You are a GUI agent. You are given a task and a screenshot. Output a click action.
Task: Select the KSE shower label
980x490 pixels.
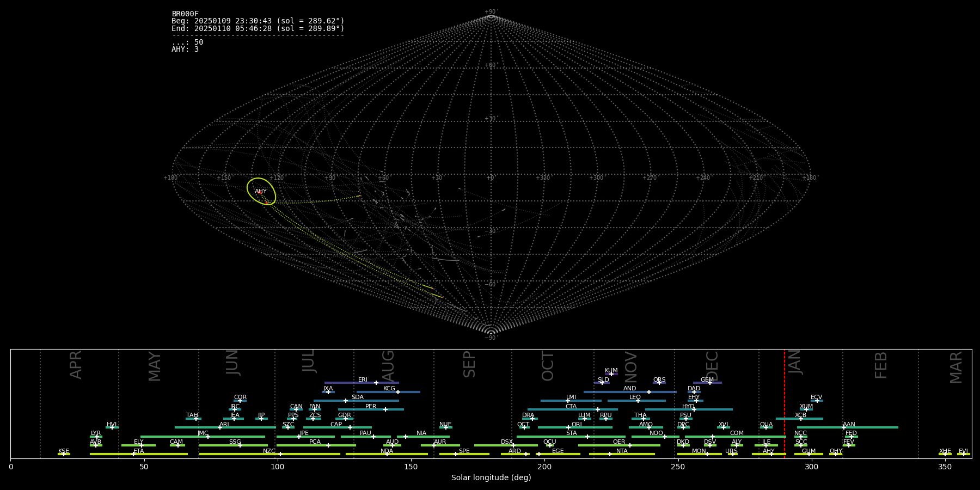(x=64, y=451)
